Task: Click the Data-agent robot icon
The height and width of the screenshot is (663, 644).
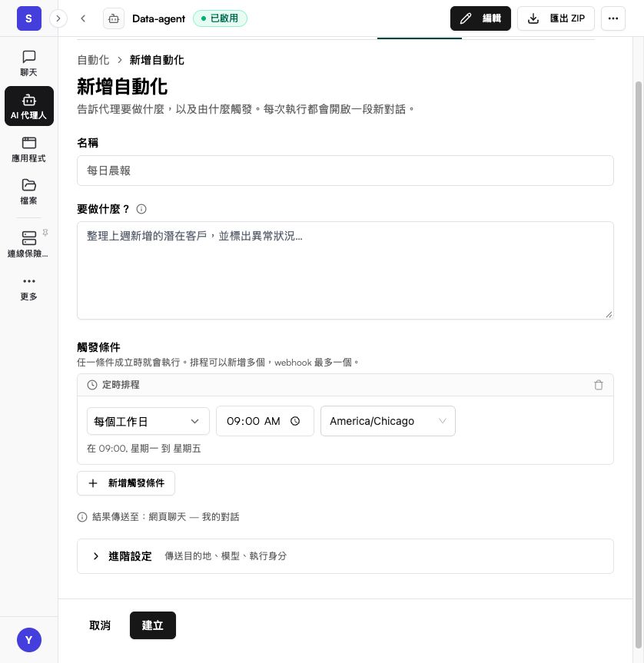Action: [114, 18]
